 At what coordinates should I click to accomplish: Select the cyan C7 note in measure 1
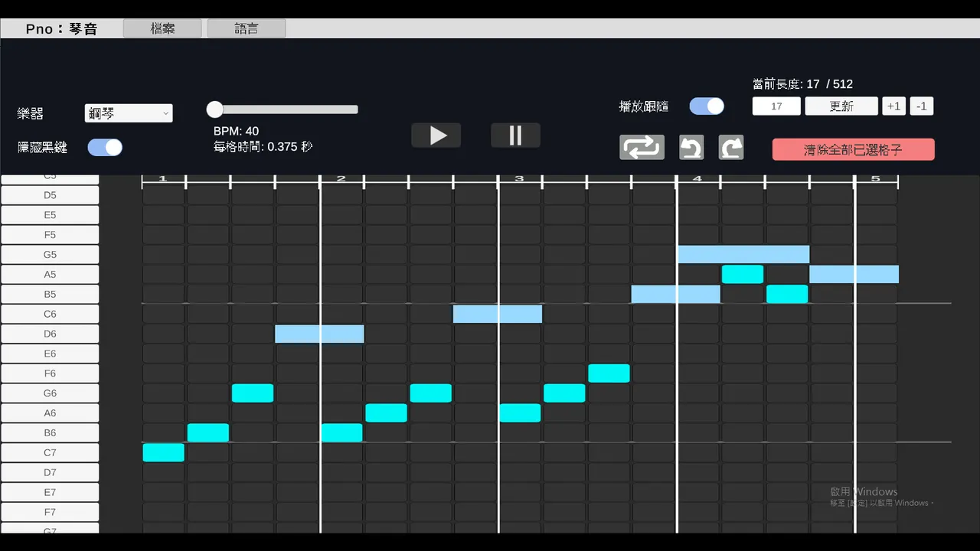[x=163, y=453]
